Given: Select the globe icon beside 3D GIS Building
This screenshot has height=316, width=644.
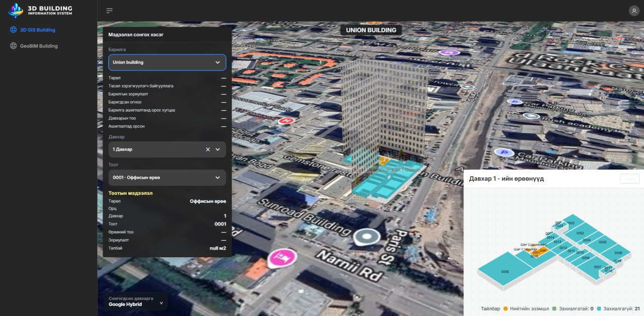Looking at the screenshot, I should (x=13, y=30).
